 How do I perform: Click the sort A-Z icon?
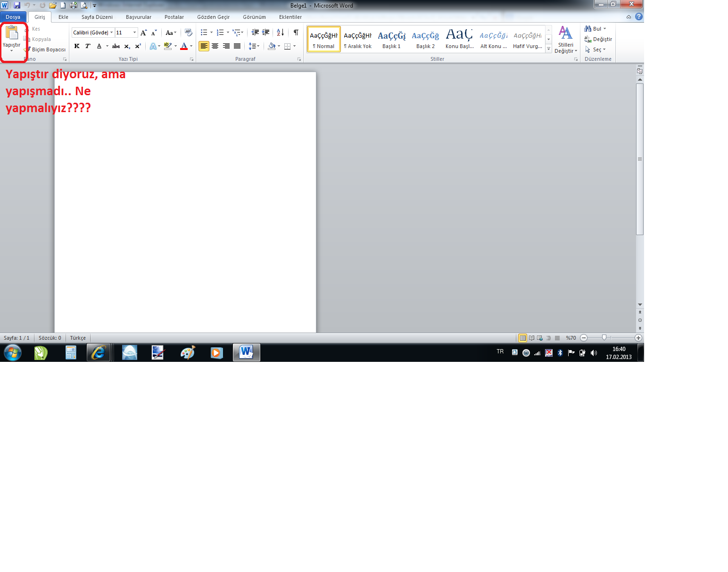point(280,33)
